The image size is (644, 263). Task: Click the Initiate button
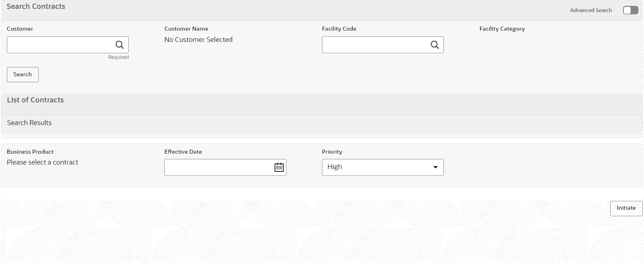point(626,209)
